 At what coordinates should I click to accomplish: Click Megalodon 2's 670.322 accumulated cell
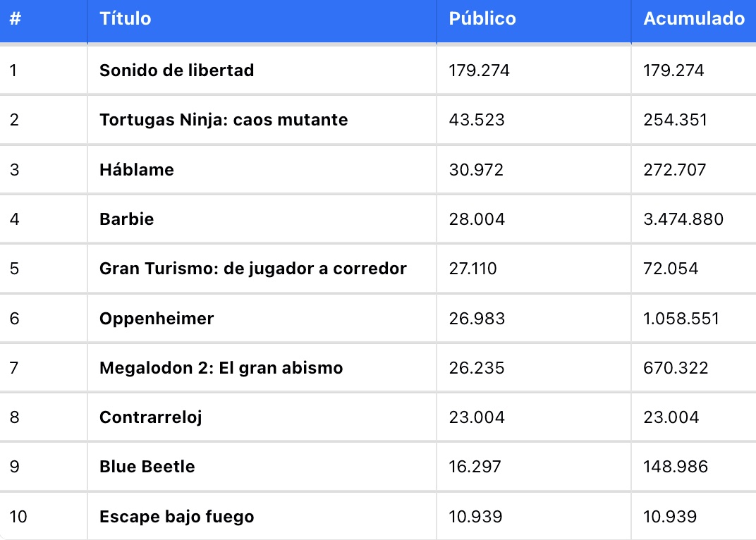(676, 368)
